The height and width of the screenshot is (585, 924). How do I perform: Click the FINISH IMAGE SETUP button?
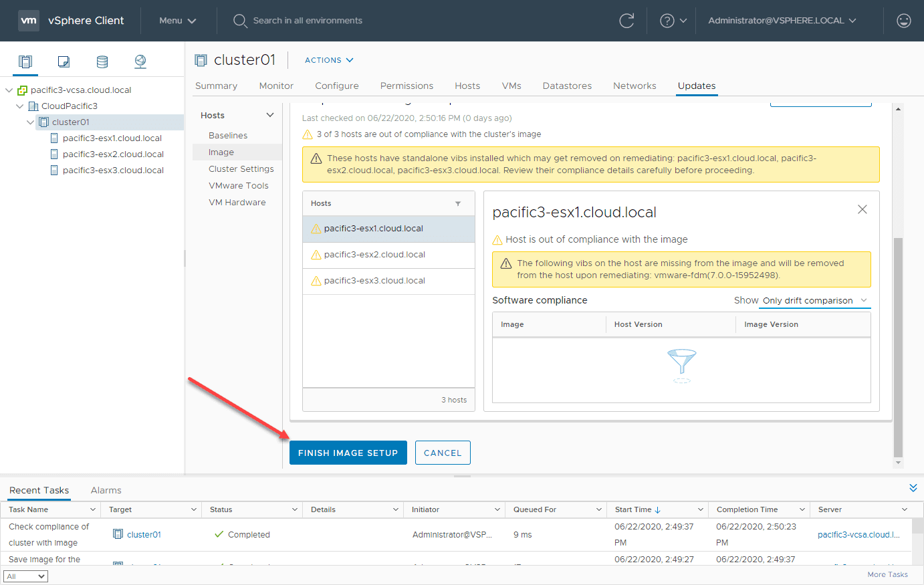click(x=348, y=453)
